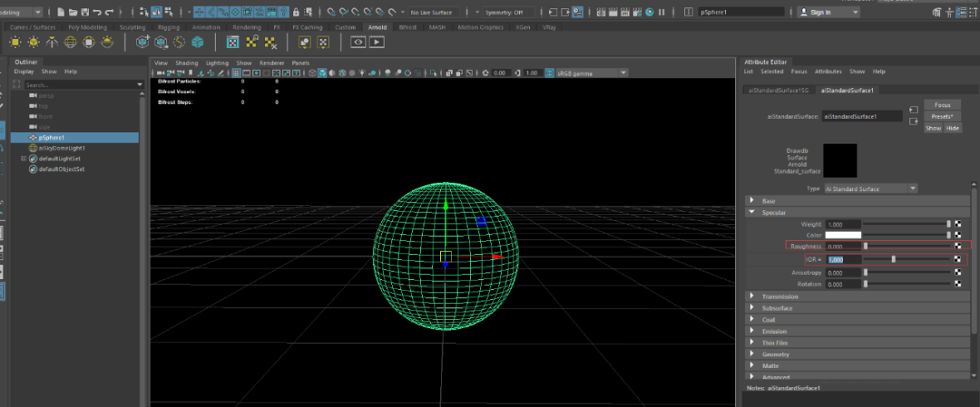Open the viewport Shading menu

186,63
